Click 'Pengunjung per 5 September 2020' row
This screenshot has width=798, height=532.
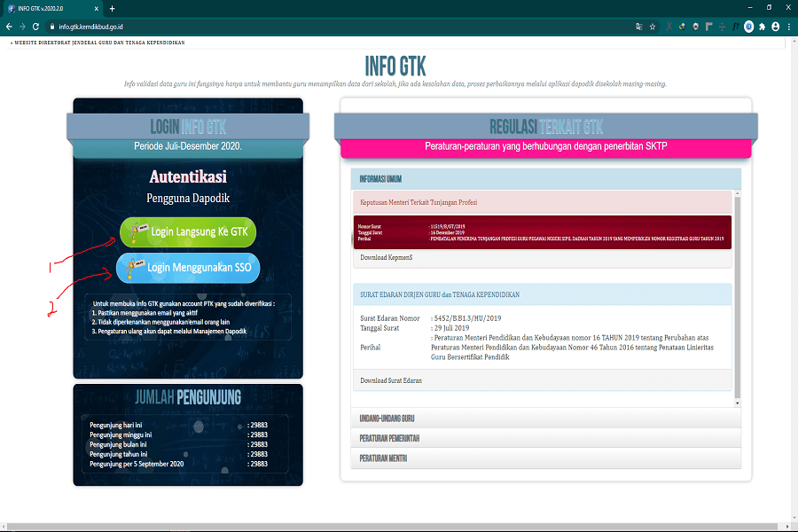pyautogui.click(x=178, y=464)
